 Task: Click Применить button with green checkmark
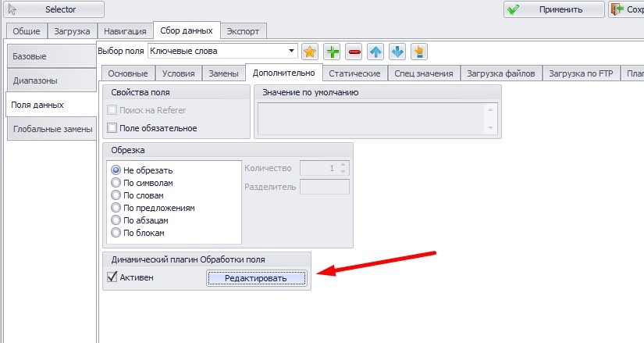click(554, 9)
